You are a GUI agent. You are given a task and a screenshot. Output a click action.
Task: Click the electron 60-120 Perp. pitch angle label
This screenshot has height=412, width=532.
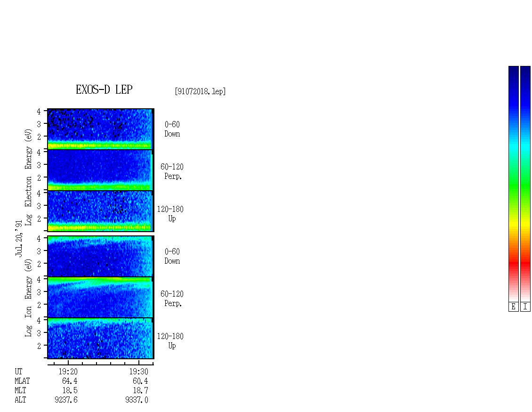coord(172,171)
